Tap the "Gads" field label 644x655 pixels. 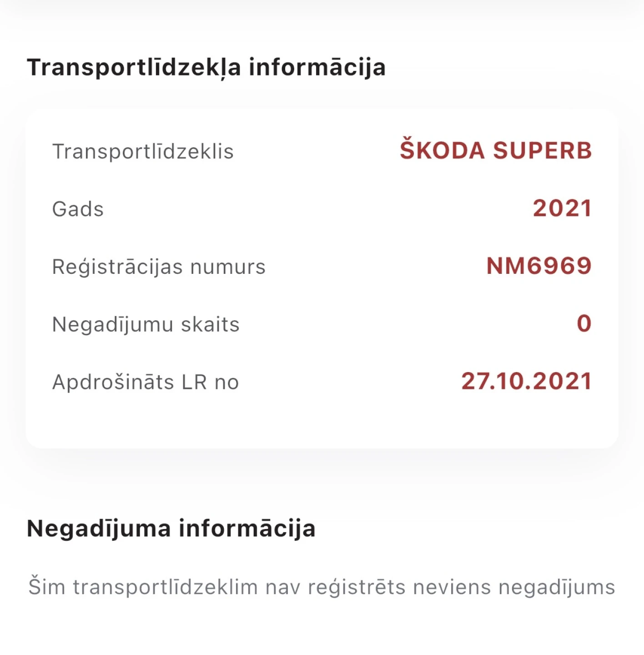pyautogui.click(x=78, y=209)
